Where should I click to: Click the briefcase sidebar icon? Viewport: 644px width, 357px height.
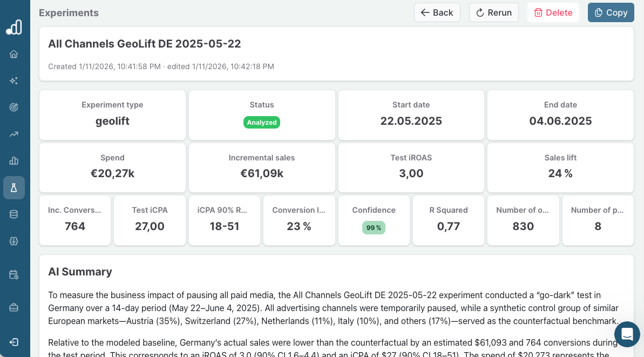(x=14, y=307)
